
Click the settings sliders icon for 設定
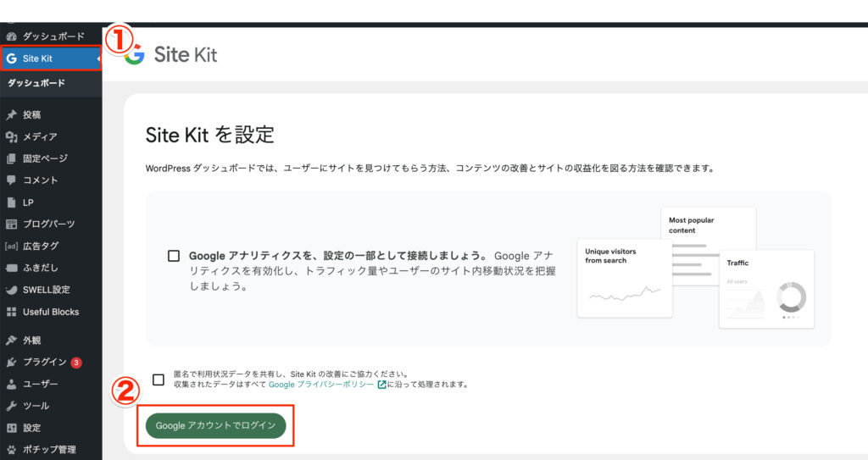11,428
